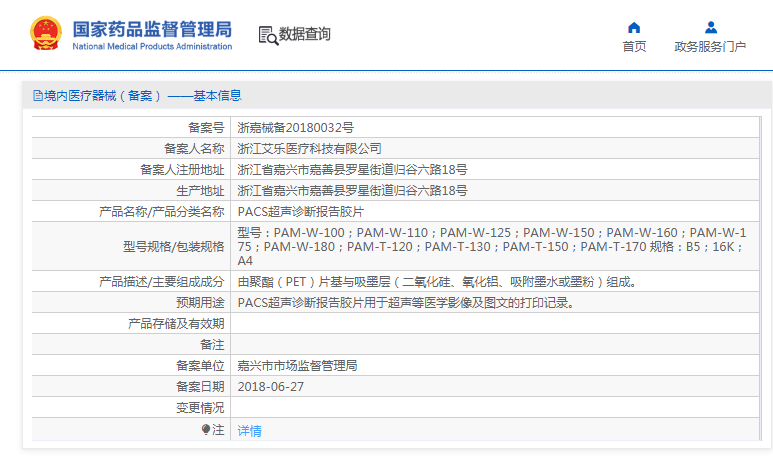Select PACS超声诊断报告胶片 product name value
Screen dimensions: 773x462
click(301, 212)
